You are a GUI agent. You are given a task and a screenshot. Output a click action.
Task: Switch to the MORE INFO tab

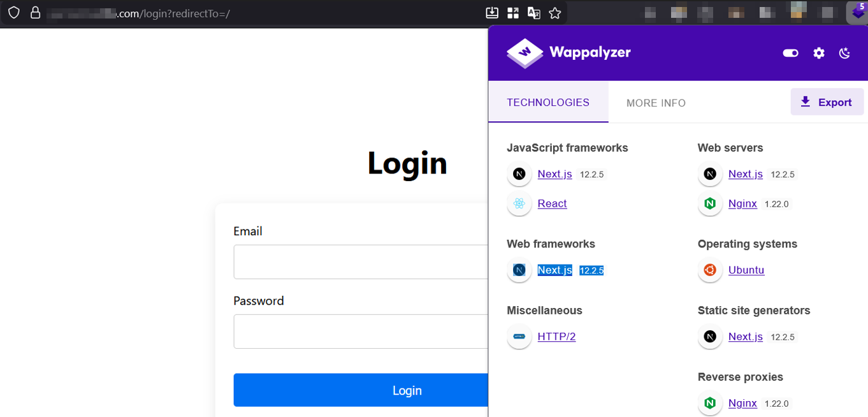656,103
